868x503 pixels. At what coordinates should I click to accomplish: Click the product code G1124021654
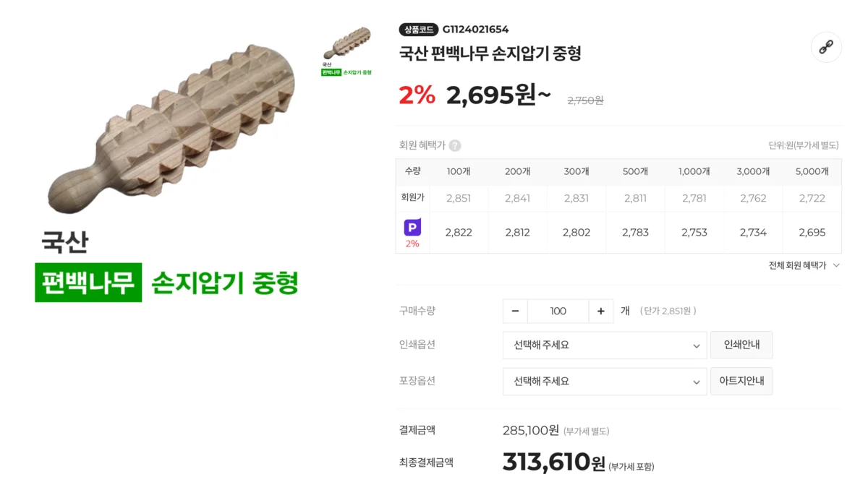476,30
